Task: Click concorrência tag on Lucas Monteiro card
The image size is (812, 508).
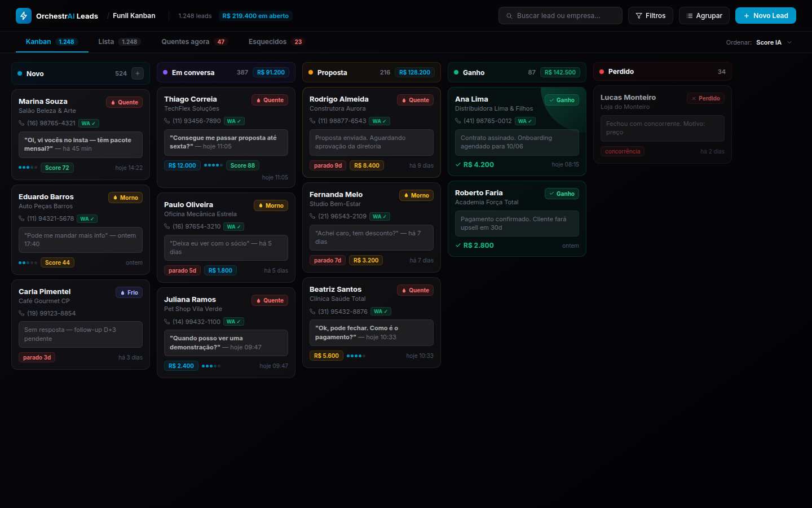Action: coord(623,151)
